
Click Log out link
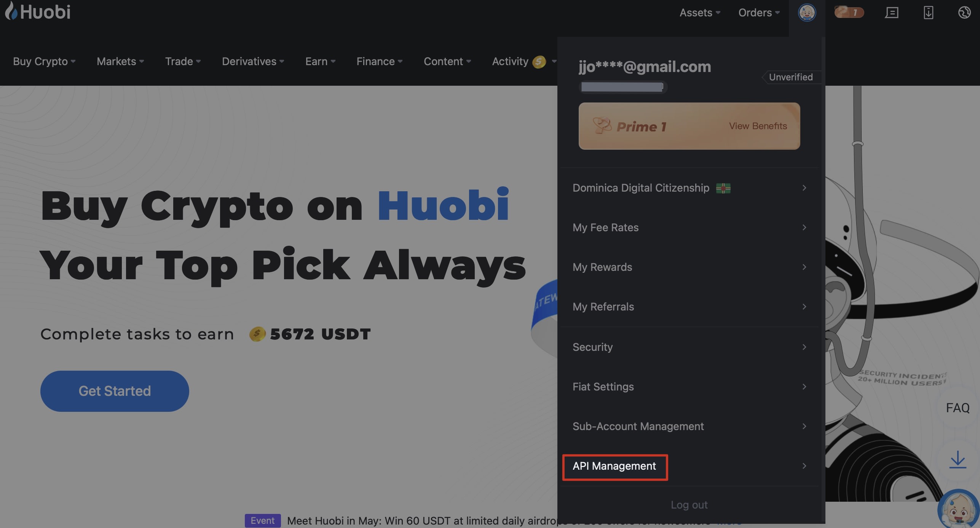pyautogui.click(x=689, y=505)
